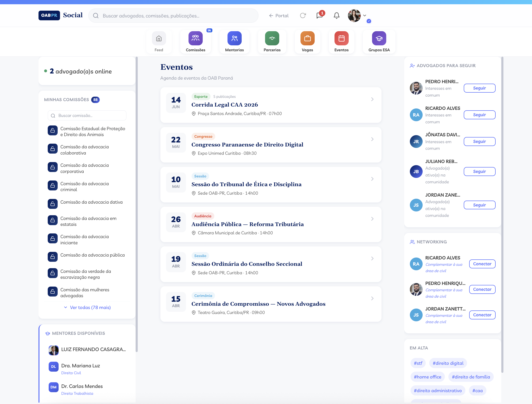
Task: Open the notifications bell
Action: pyautogui.click(x=336, y=16)
